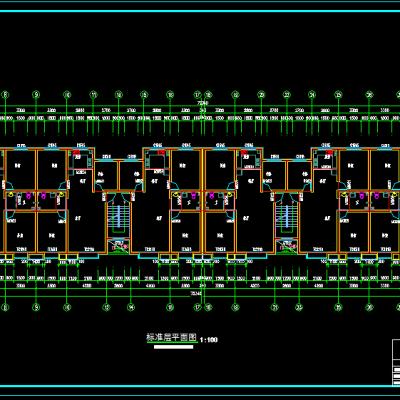This screenshot has width=400, height=400.
Task: Select the red flue block just right of top axis 10
Action: [x=77, y=153]
